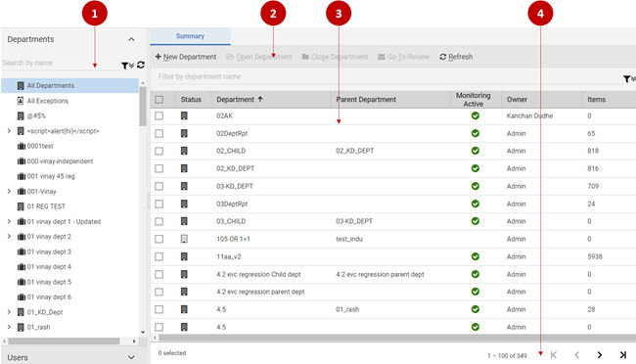Click the 02_KD_DEPT parent cell of 02_CHILD
Screen dimensions: 636x364
355,151
